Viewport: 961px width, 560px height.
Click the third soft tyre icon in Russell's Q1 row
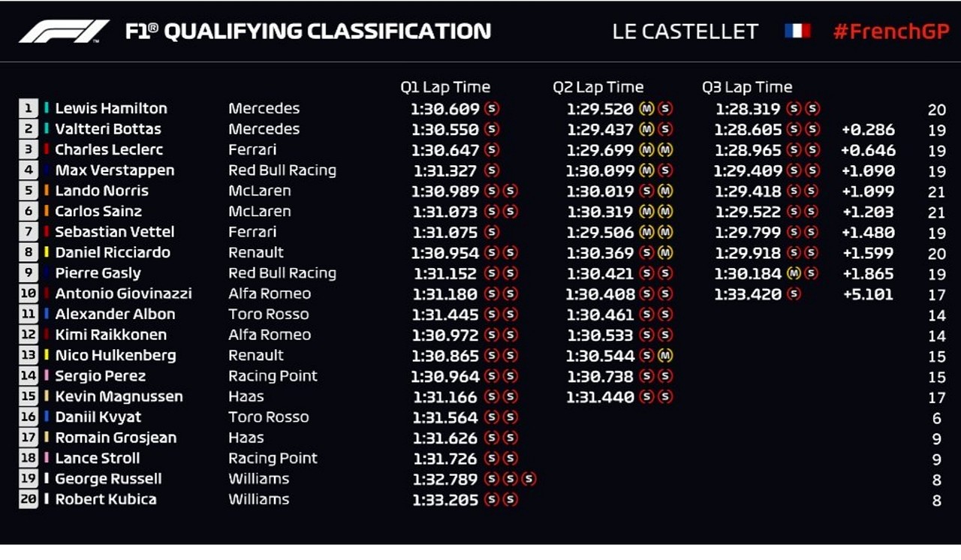[529, 479]
